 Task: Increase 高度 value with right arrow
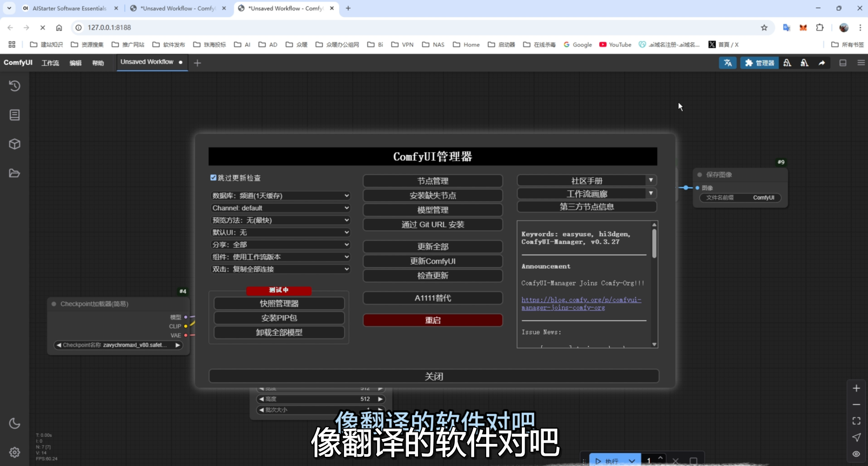click(380, 399)
